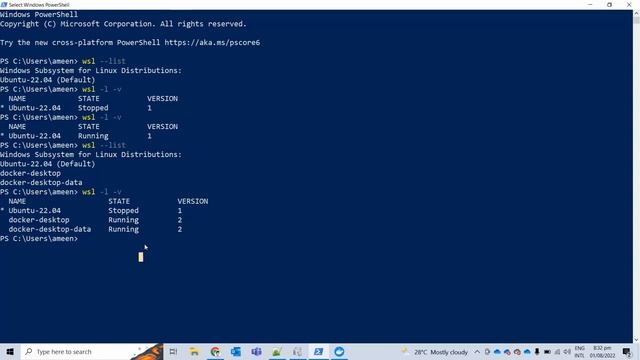Click the Copyright (C) Microsoft Corporation line

[123, 24]
